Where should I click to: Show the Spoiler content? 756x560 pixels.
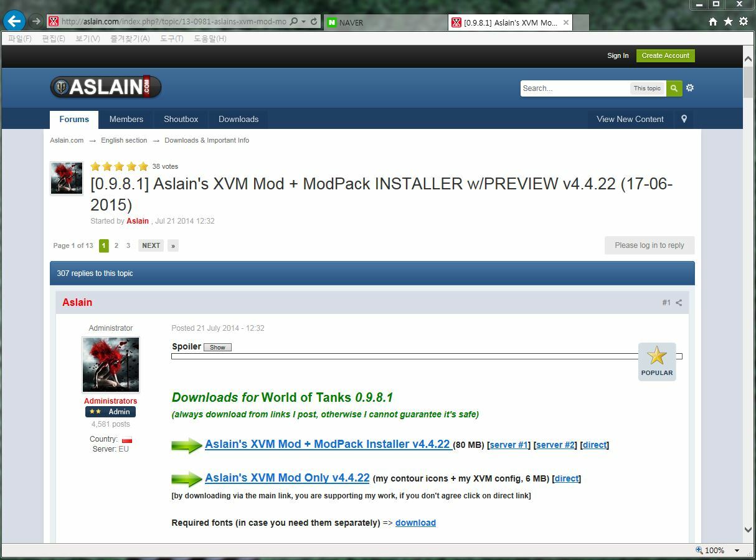(217, 347)
